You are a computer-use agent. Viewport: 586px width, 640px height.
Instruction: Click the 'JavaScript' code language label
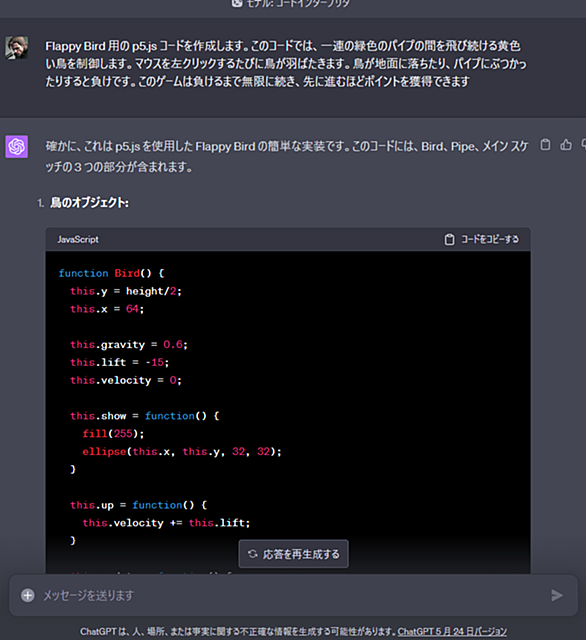(x=78, y=240)
